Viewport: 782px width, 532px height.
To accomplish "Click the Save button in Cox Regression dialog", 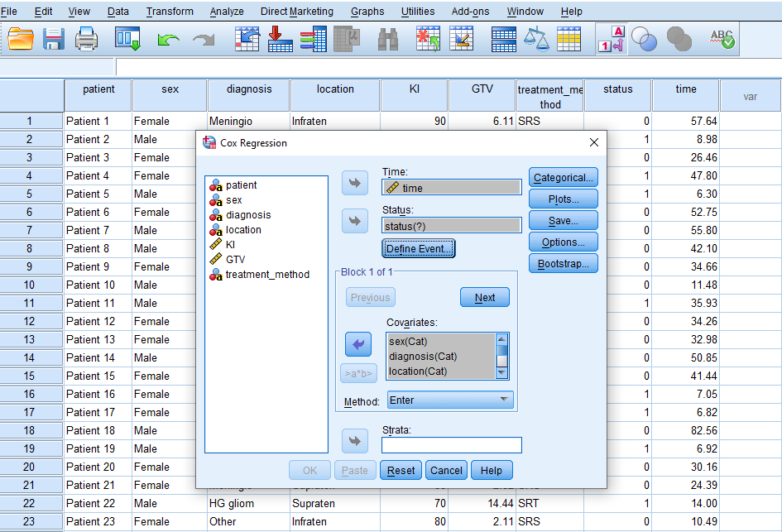I will tap(563, 220).
